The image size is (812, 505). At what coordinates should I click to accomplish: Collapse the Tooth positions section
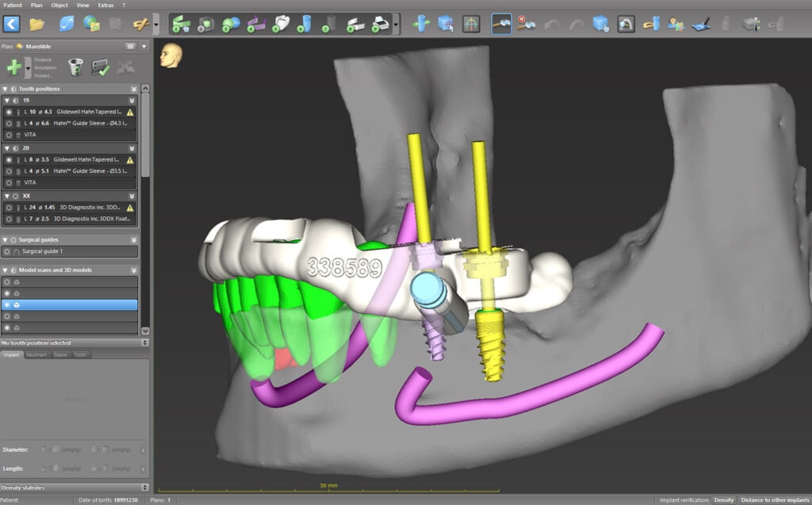click(x=133, y=89)
